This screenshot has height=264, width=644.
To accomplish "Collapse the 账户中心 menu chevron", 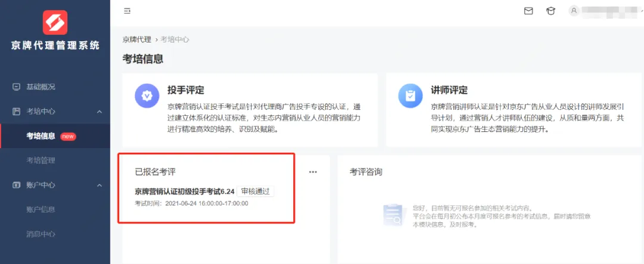I will coord(100,186).
